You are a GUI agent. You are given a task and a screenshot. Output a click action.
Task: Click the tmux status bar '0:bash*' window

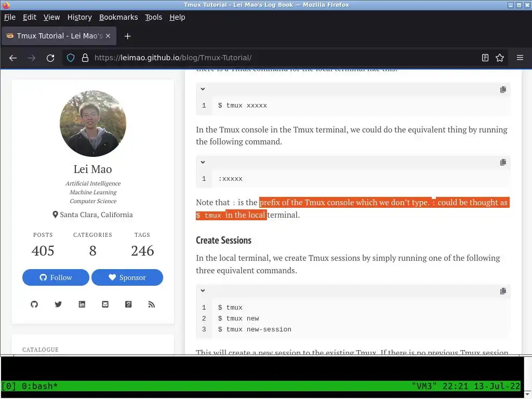coord(39,387)
